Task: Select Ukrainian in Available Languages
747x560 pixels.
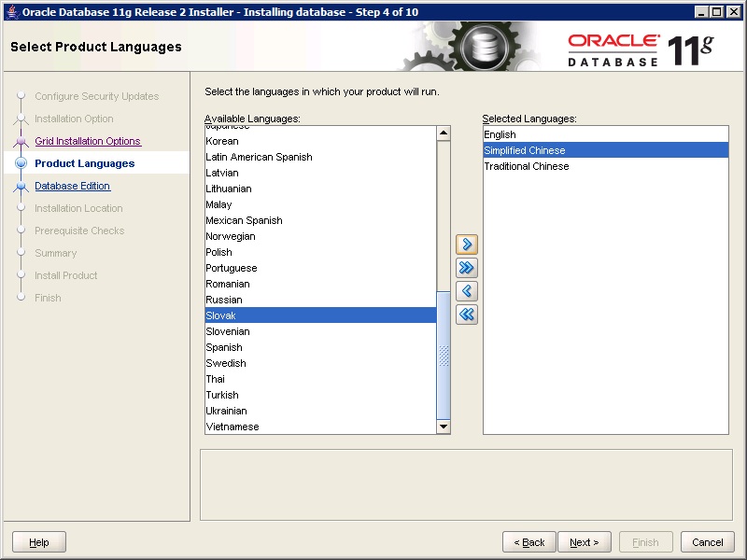Action: pyautogui.click(x=320, y=411)
